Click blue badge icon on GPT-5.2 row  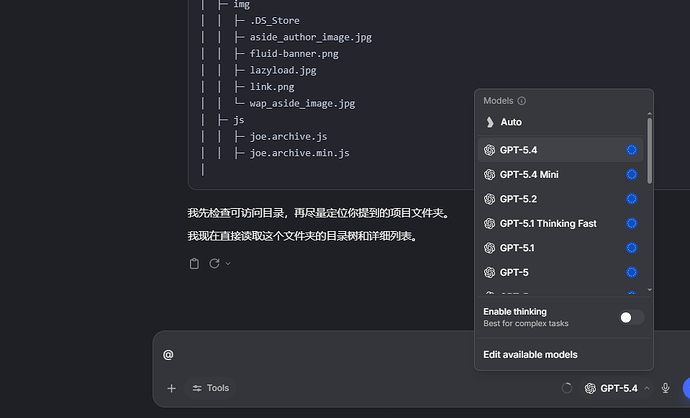(x=631, y=199)
